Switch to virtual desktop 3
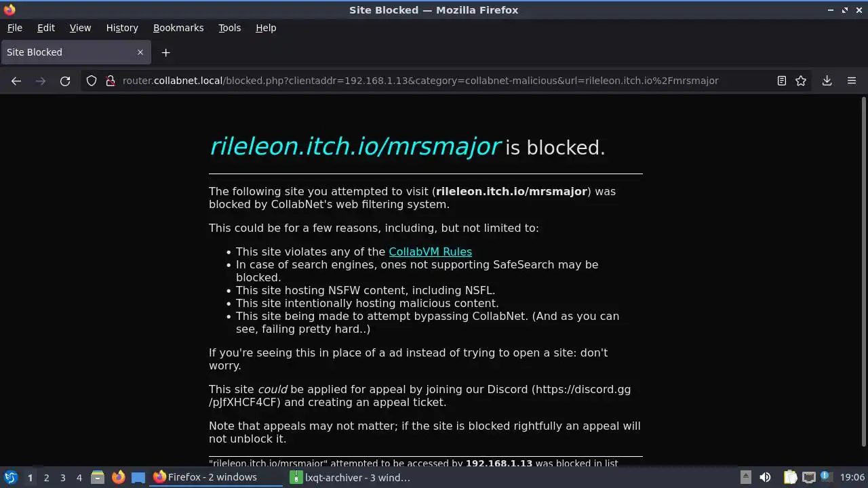868x488 pixels. pyautogui.click(x=62, y=478)
